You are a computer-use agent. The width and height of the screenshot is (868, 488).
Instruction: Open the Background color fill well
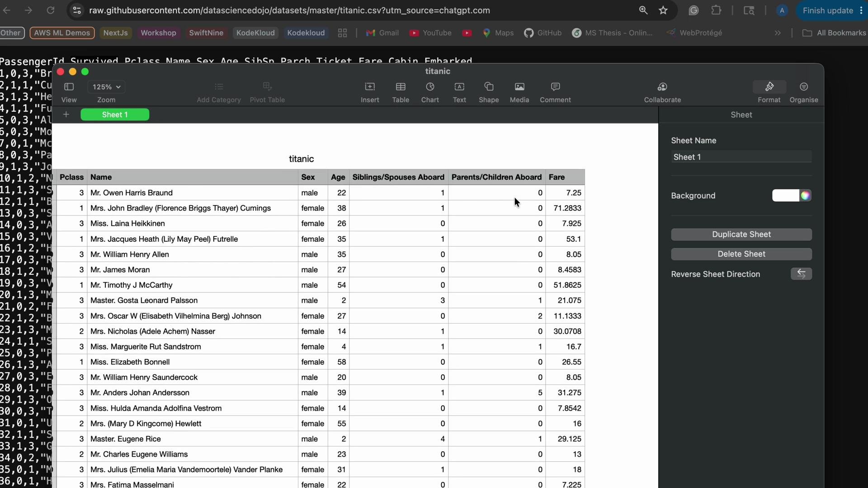(x=786, y=196)
